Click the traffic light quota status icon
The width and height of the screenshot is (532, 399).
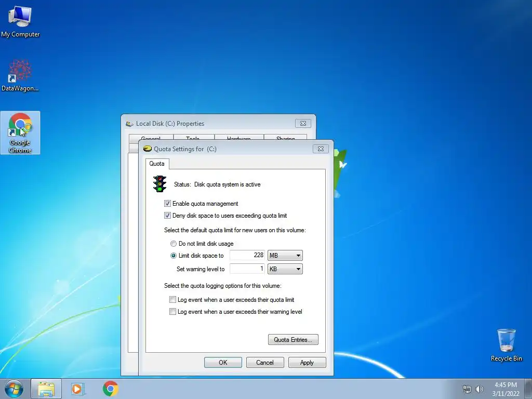[159, 184]
